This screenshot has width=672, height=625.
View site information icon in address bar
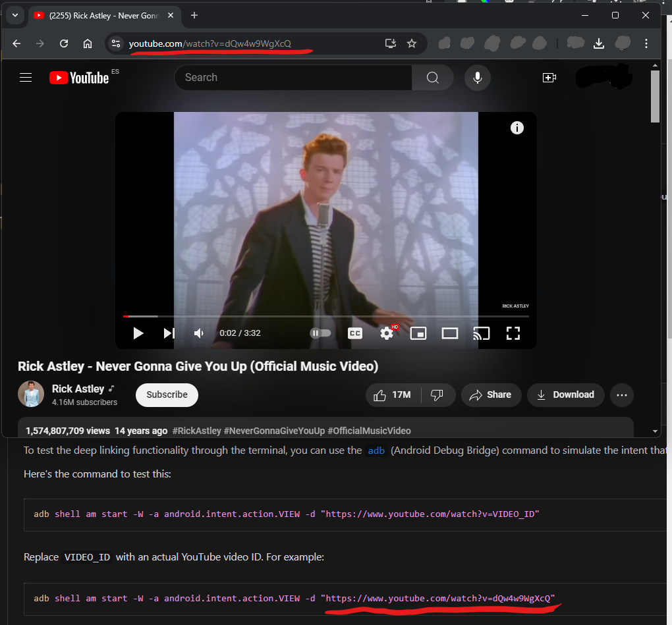(x=116, y=43)
